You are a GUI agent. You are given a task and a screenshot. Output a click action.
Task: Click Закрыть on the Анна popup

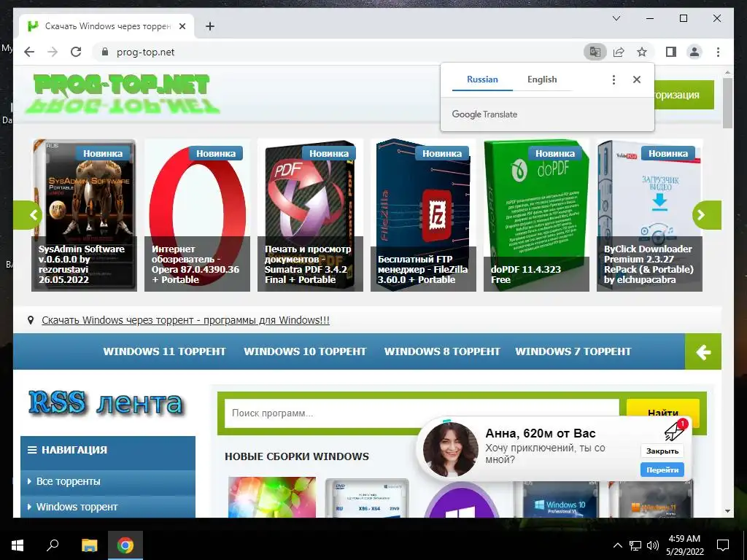662,451
